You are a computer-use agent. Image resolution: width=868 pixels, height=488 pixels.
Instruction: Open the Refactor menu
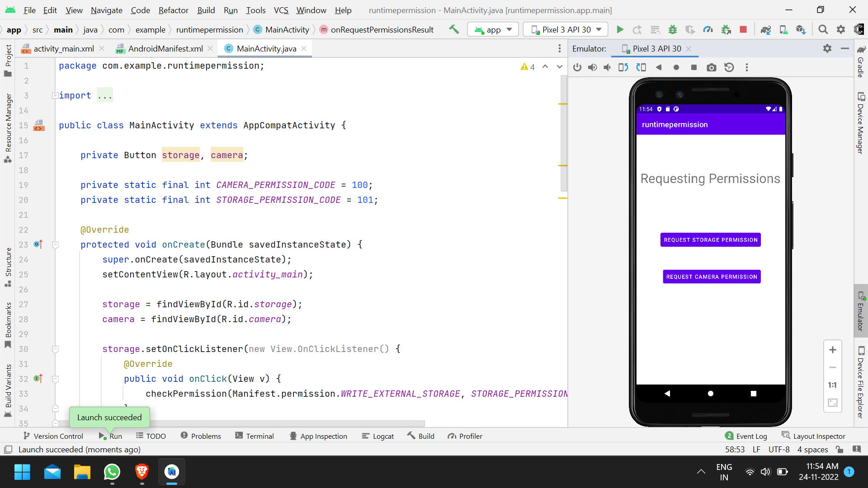tap(173, 10)
